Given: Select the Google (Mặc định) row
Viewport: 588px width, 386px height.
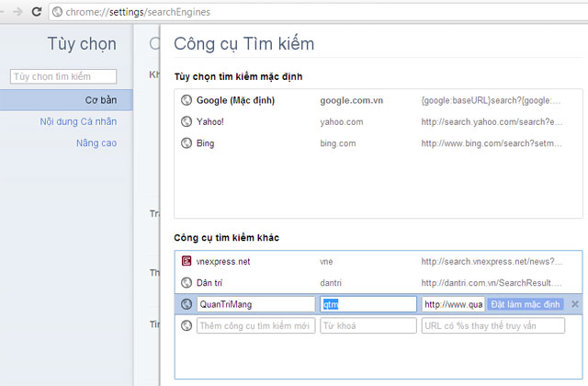Looking at the screenshot, I should coord(379,100).
